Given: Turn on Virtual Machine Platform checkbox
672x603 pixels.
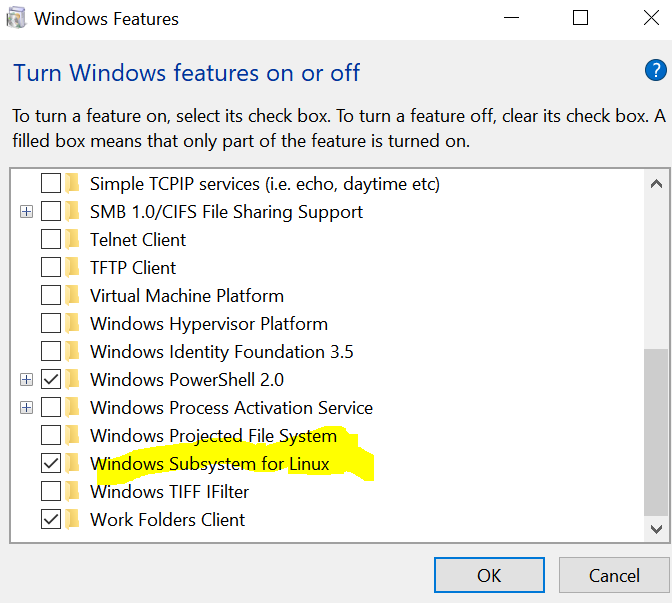Looking at the screenshot, I should 51,295.
